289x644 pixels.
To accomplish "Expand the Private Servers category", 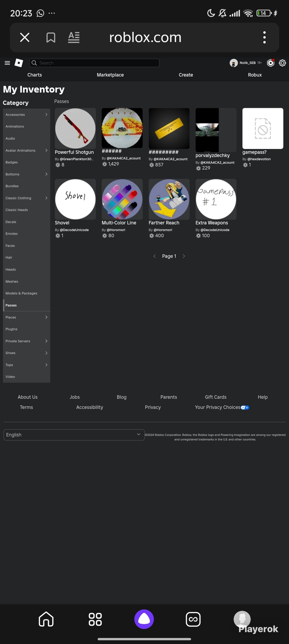I will [x=27, y=341].
